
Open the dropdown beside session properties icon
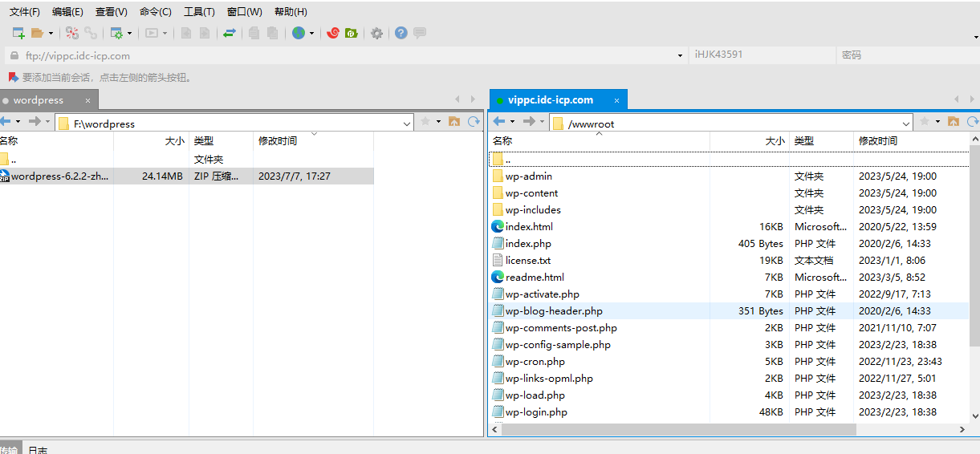click(130, 33)
